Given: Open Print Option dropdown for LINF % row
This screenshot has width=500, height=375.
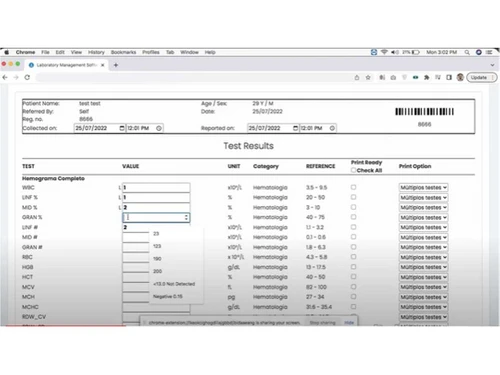Looking at the screenshot, I should [423, 198].
